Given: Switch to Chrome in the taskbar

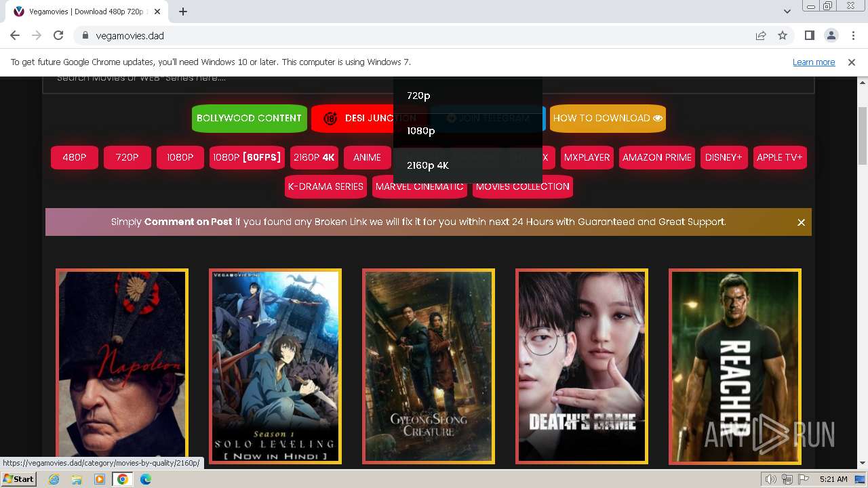Looking at the screenshot, I should coord(123,479).
